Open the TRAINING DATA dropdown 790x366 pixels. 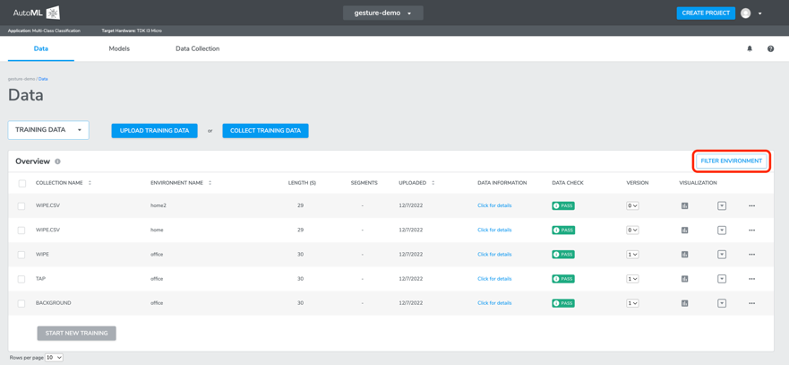click(x=48, y=130)
